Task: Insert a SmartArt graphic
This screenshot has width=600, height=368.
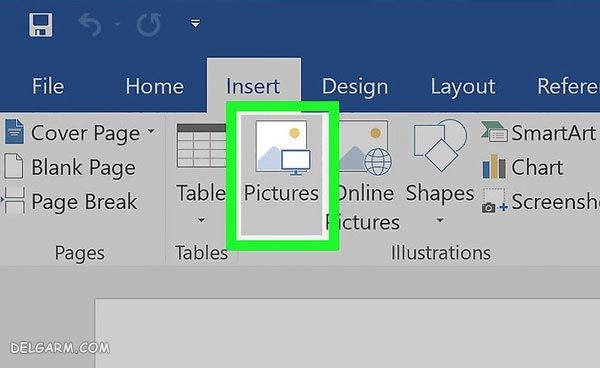Action: point(538,133)
